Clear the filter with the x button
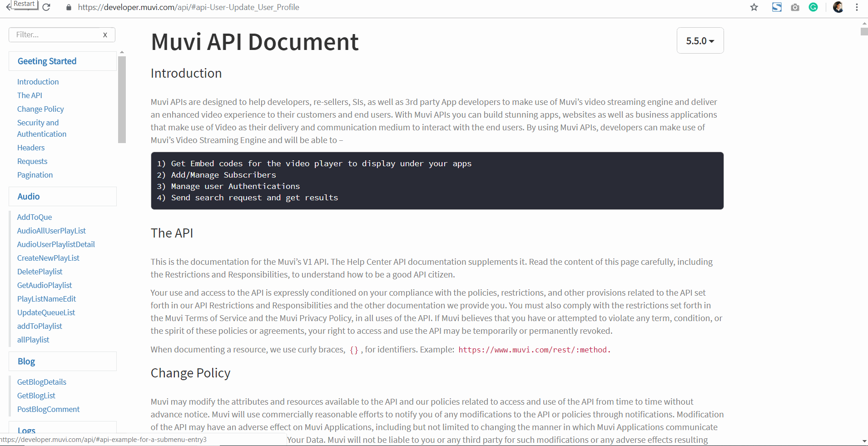 tap(105, 35)
